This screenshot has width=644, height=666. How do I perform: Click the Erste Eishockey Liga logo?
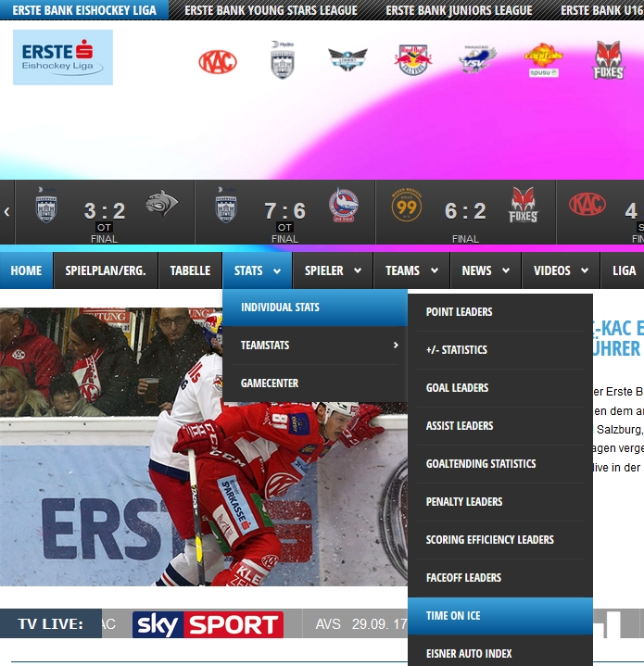63,57
